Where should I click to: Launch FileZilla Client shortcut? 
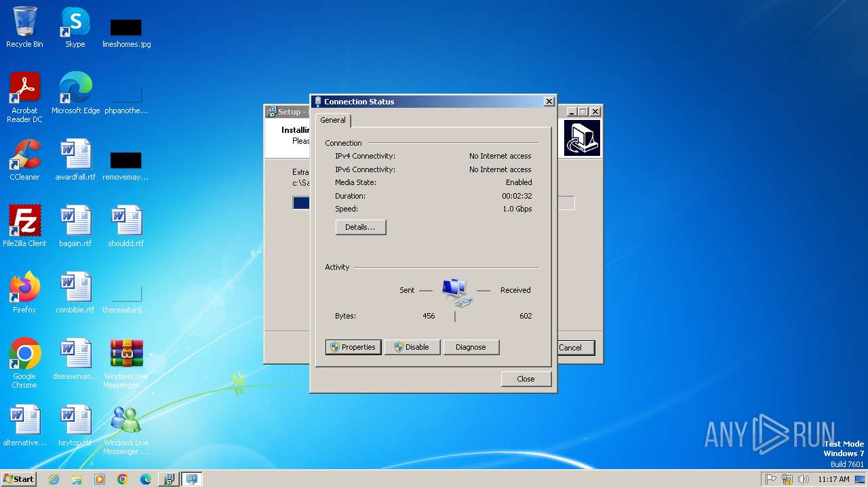coord(24,226)
